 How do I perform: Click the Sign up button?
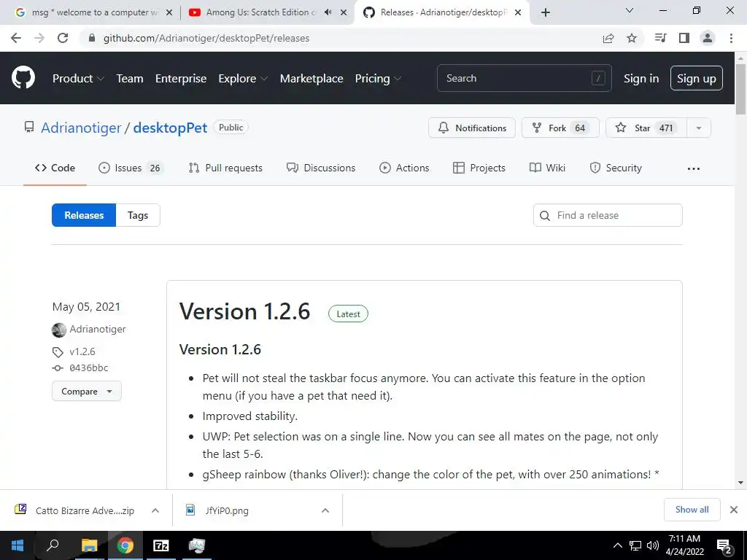[696, 78]
